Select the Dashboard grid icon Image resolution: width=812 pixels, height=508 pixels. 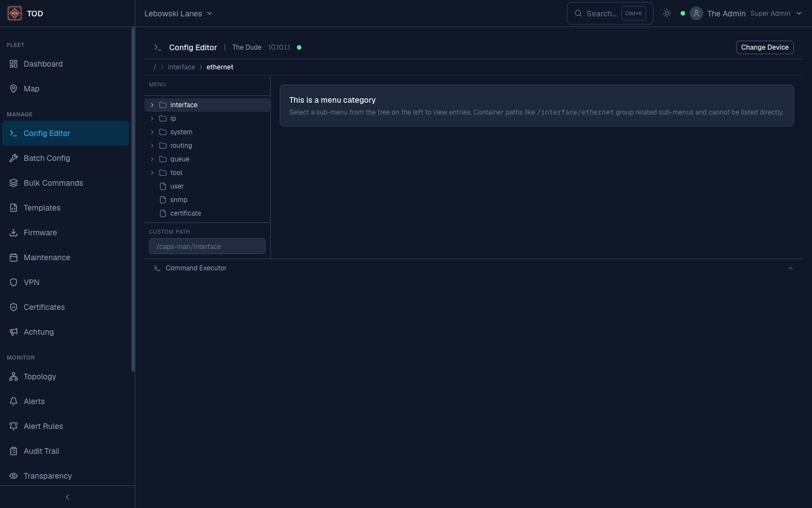click(14, 64)
